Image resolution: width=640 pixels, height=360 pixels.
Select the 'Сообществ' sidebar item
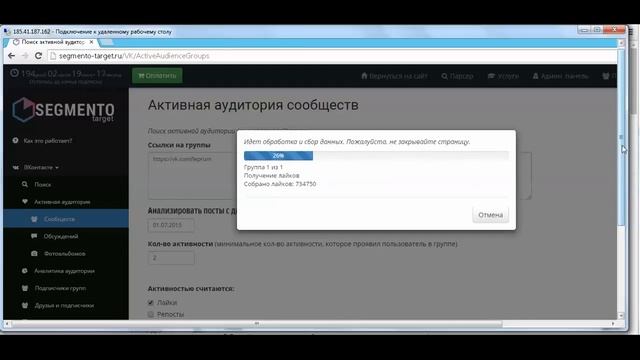point(66,219)
